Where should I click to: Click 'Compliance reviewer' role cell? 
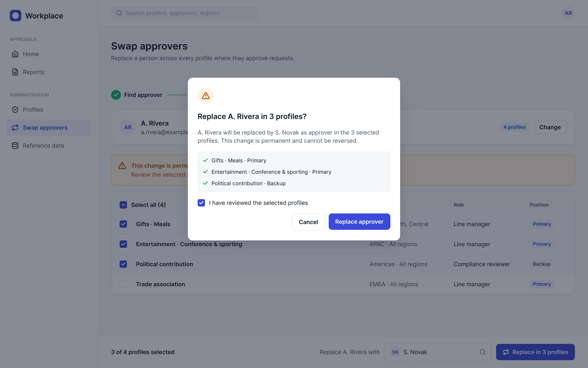482,264
